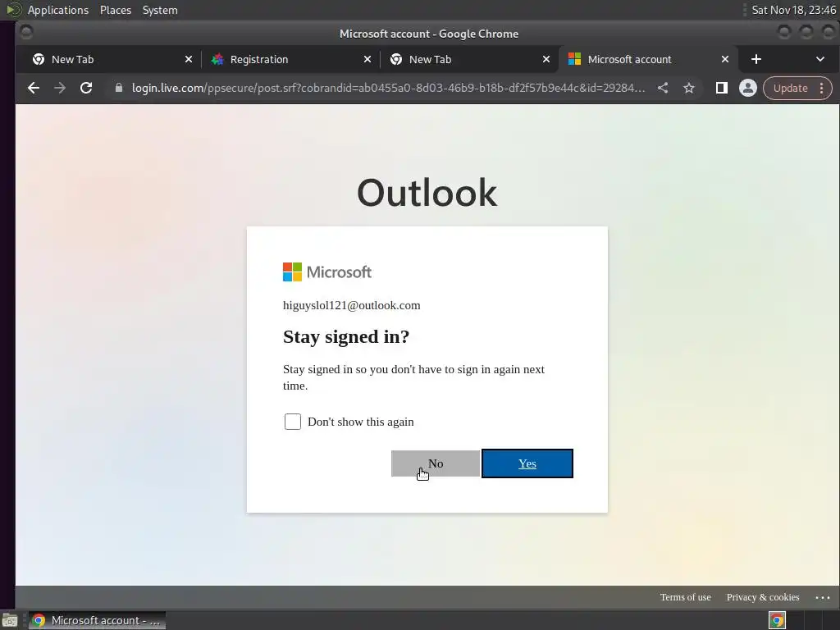
Task: Check the Don't show this again box
Action: [293, 422]
